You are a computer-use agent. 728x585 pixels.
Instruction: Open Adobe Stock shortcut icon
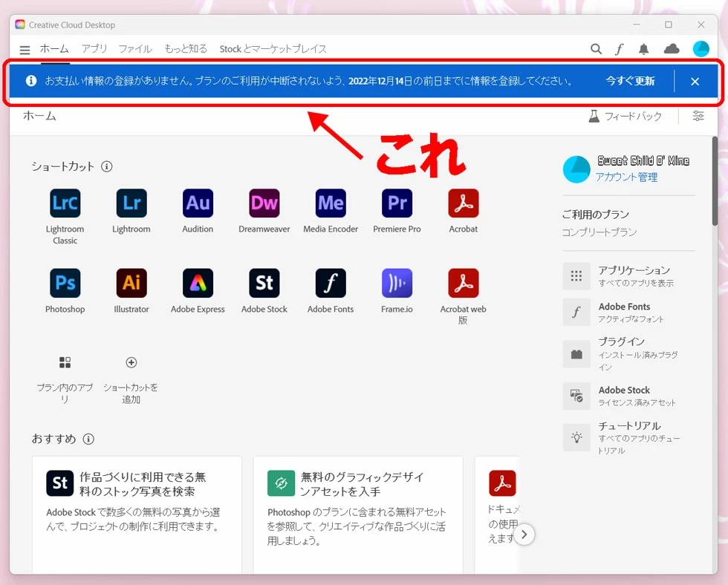[x=264, y=283]
